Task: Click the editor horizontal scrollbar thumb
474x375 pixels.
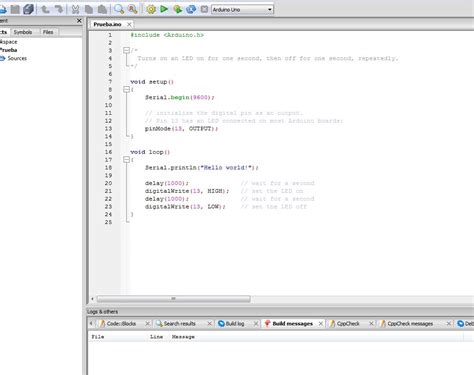Action: (173, 299)
